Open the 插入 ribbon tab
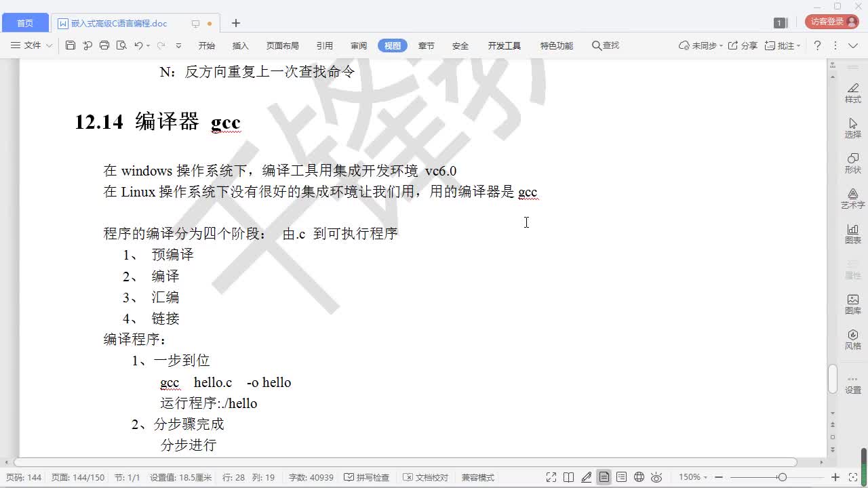Image resolution: width=868 pixels, height=488 pixels. click(x=241, y=45)
